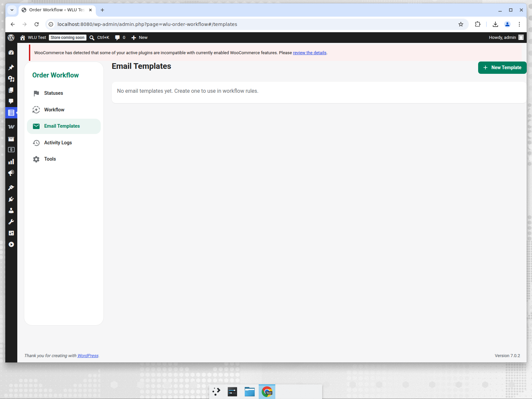This screenshot has height=399, width=532.
Task: Click the Order Workflow panel heading
Action: coord(56,75)
